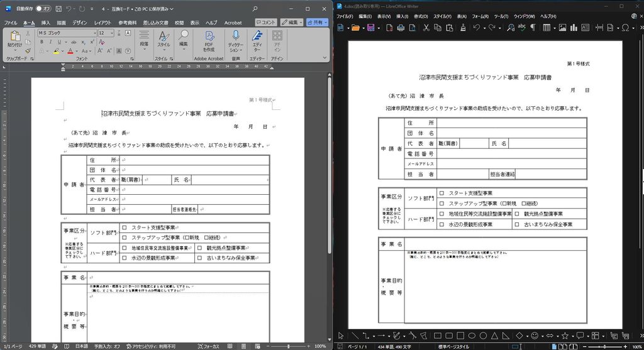644x350 pixels.
Task: Check スタート支援型事業 box in LibreOffice document
Action: click(x=442, y=193)
